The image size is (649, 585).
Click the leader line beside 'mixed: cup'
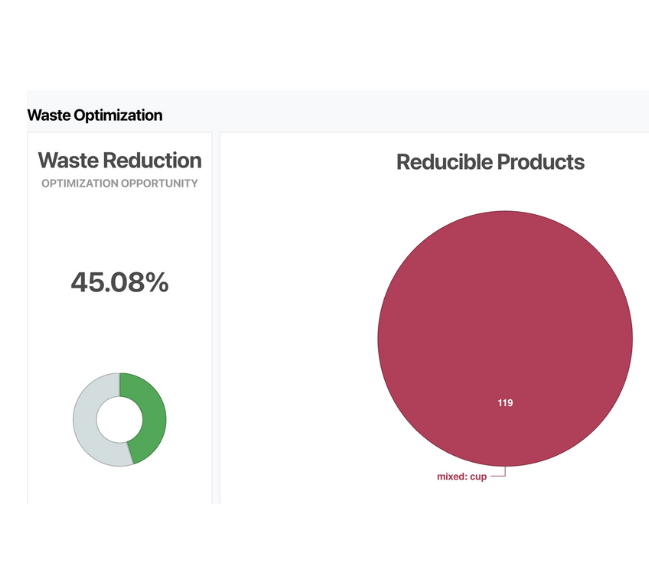[499, 475]
